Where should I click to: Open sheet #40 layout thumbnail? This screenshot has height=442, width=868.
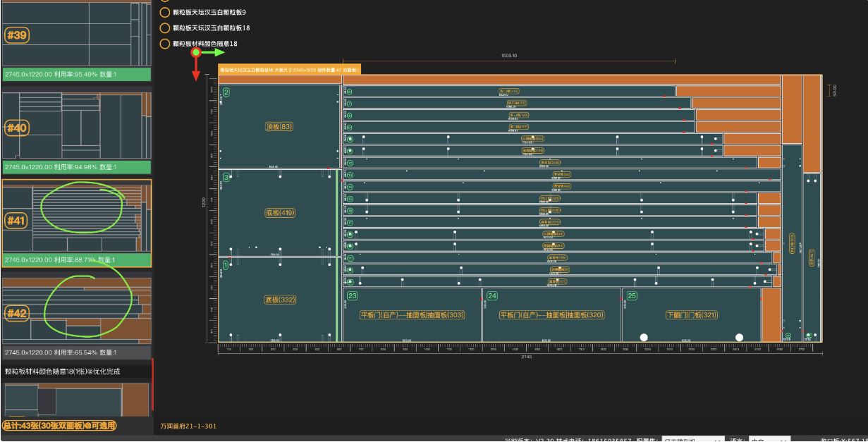coord(76,127)
